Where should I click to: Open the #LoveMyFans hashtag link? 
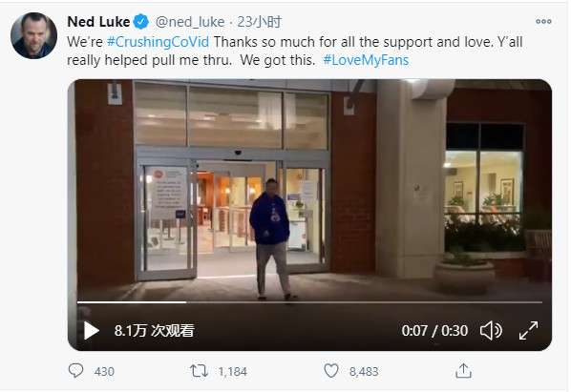[x=366, y=60]
